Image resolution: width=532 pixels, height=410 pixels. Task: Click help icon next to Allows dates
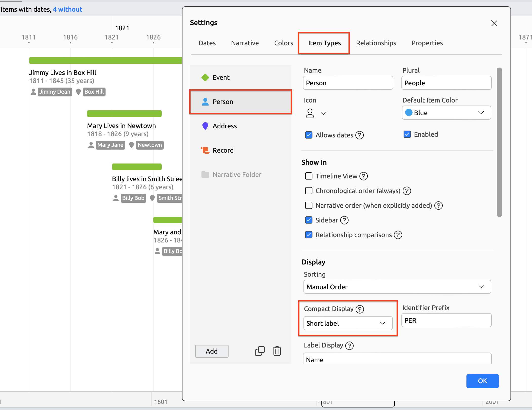[359, 135]
